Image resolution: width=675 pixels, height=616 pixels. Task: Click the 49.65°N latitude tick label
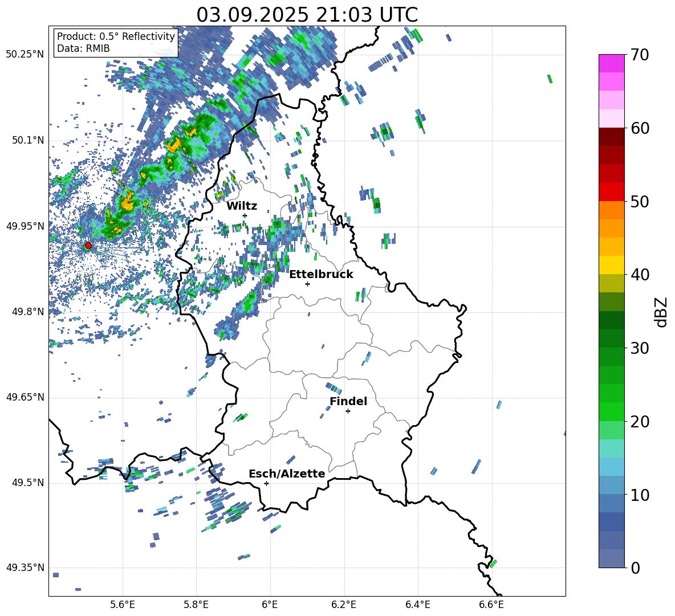(x=25, y=397)
